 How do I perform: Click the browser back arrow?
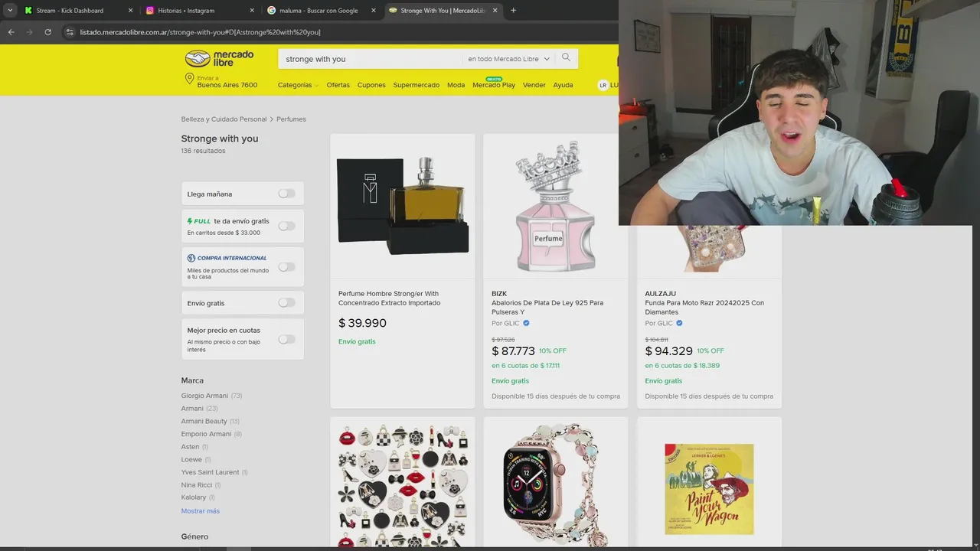click(x=11, y=32)
